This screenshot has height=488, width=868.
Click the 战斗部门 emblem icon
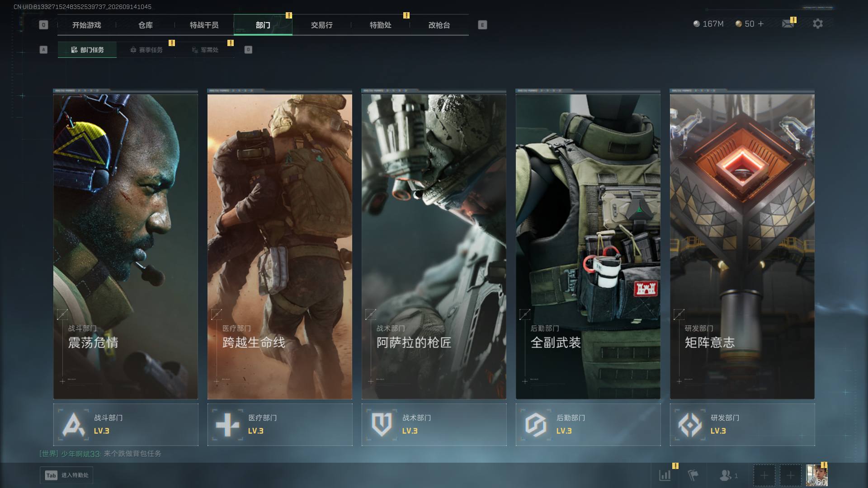[x=73, y=425]
